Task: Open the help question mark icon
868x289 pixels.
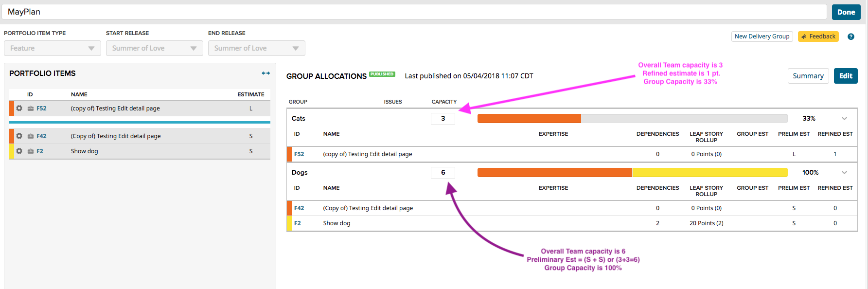Action: pos(851,36)
